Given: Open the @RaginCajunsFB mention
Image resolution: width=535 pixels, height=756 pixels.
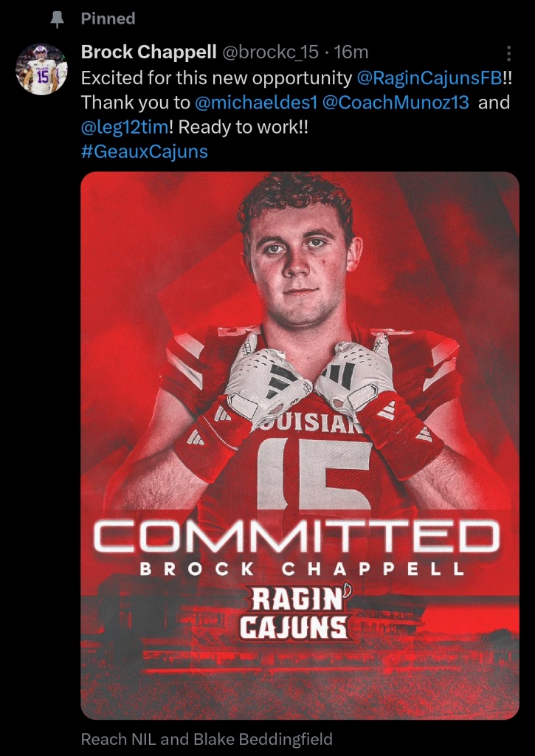Looking at the screenshot, I should point(429,78).
